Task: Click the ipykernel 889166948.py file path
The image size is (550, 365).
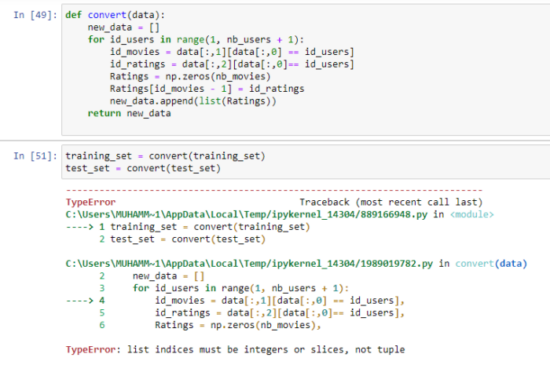Action: point(246,214)
